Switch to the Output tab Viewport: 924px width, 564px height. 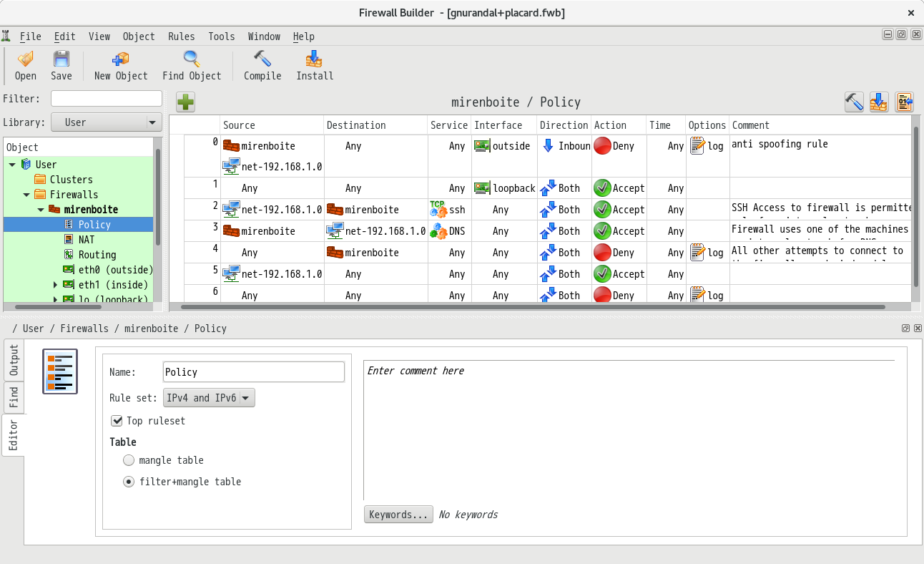click(14, 361)
